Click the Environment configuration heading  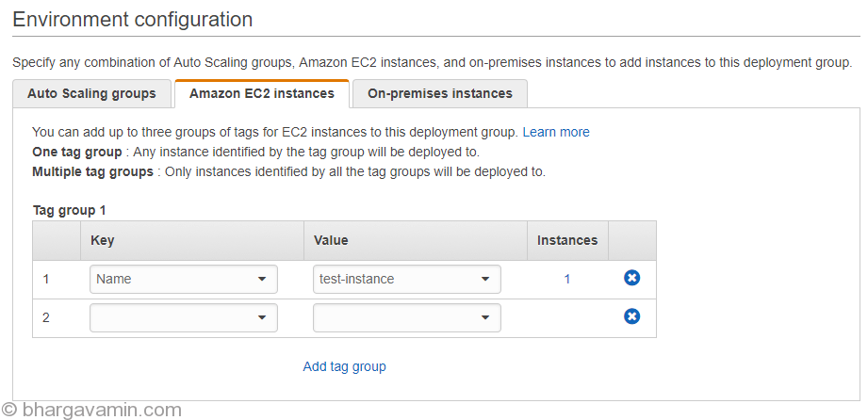(133, 20)
